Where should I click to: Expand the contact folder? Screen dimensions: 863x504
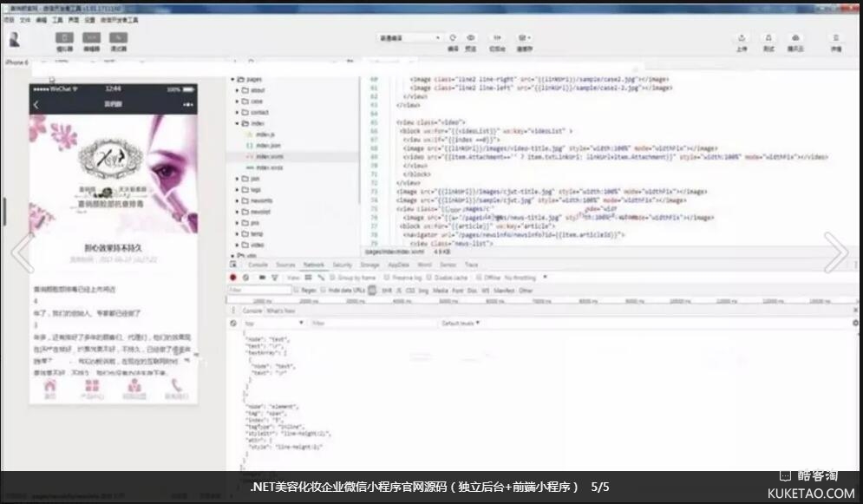click(x=237, y=113)
